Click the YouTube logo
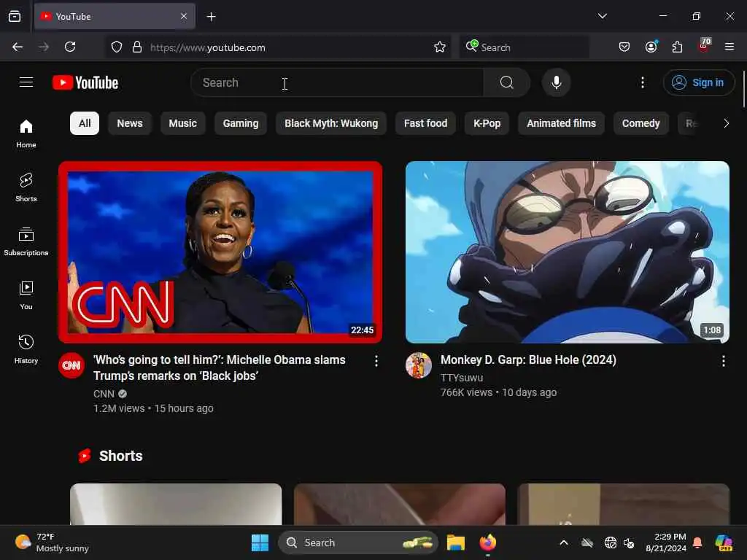The height and width of the screenshot is (560, 747). click(x=85, y=82)
